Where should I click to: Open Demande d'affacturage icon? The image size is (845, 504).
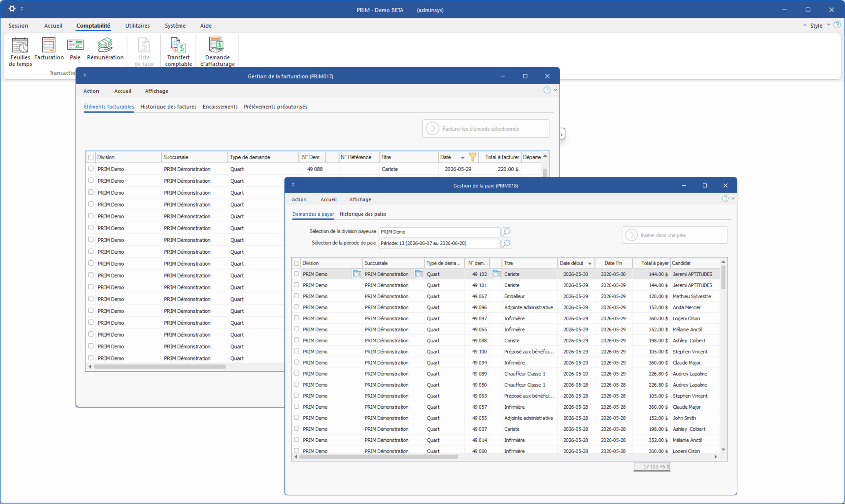(x=218, y=52)
